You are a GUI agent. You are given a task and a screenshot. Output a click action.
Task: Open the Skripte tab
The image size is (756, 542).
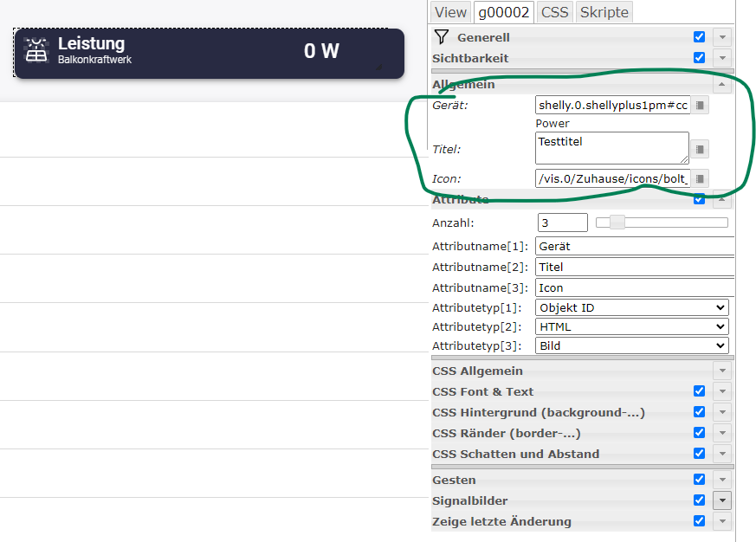(604, 12)
